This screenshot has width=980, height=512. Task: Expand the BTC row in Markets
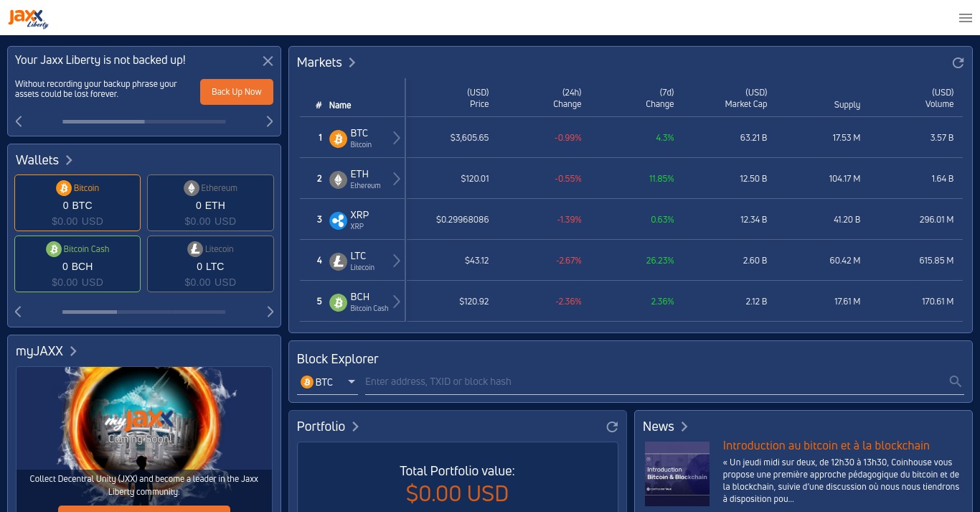click(397, 138)
